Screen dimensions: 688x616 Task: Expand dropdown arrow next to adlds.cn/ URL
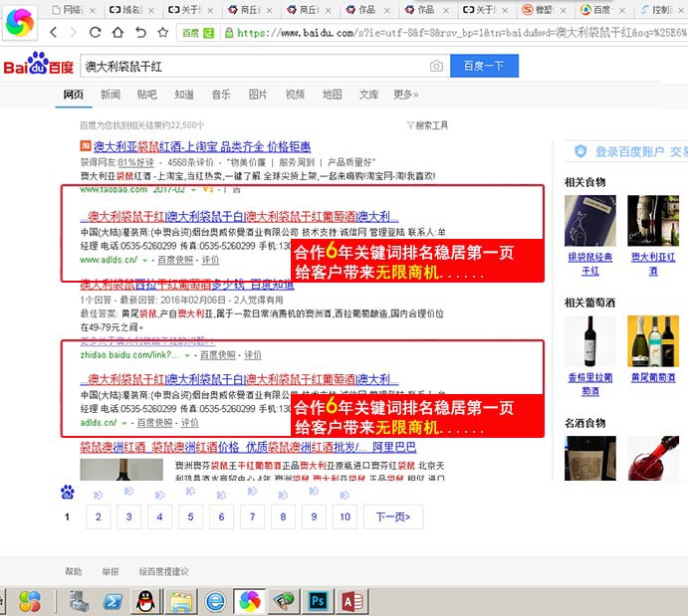click(124, 423)
